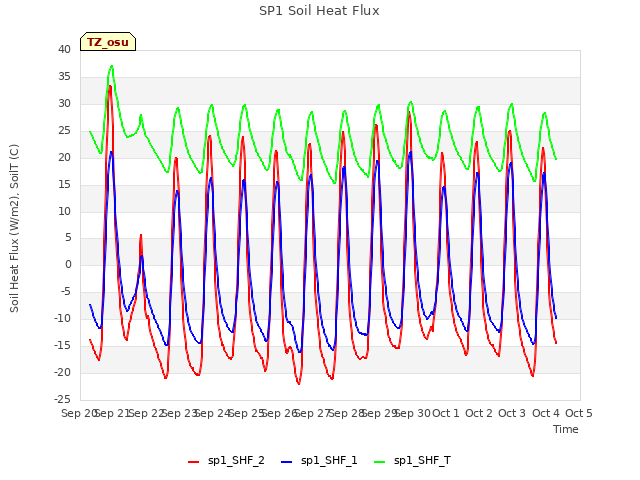The height and width of the screenshot is (480, 640).
Task: Click the -20 y-axis tick label
Action: (x=62, y=372)
